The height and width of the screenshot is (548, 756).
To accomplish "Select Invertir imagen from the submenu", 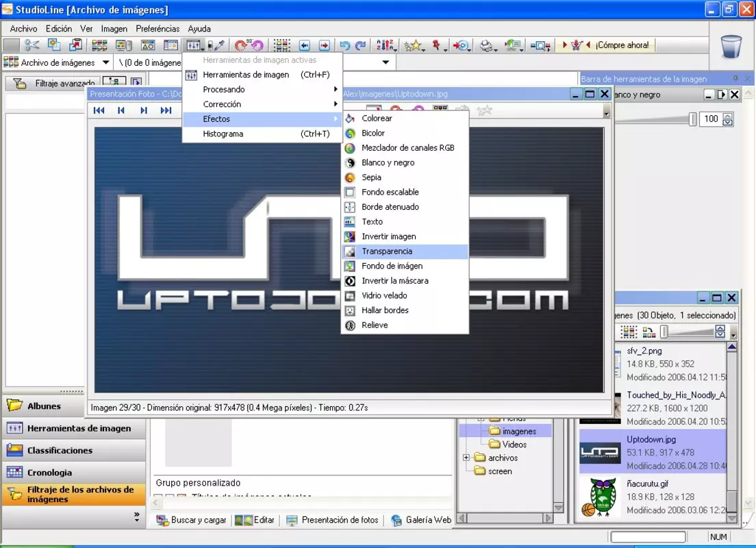I will tap(405, 236).
